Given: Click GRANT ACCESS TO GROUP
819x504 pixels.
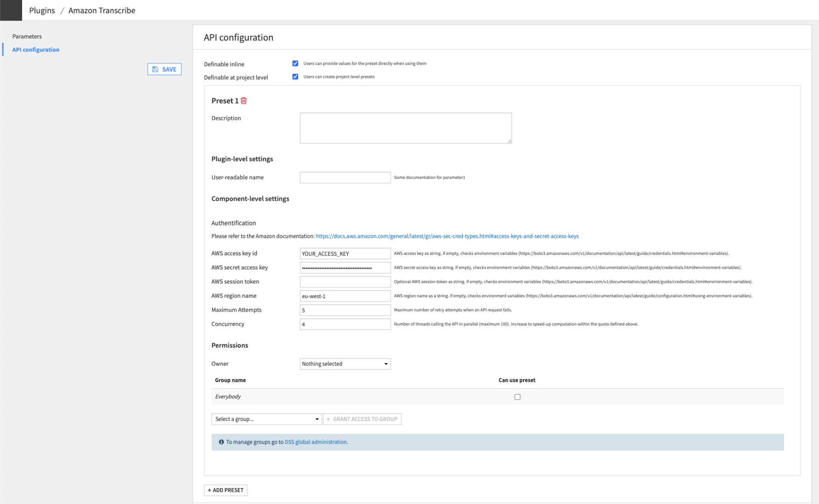Looking at the screenshot, I should (x=362, y=419).
